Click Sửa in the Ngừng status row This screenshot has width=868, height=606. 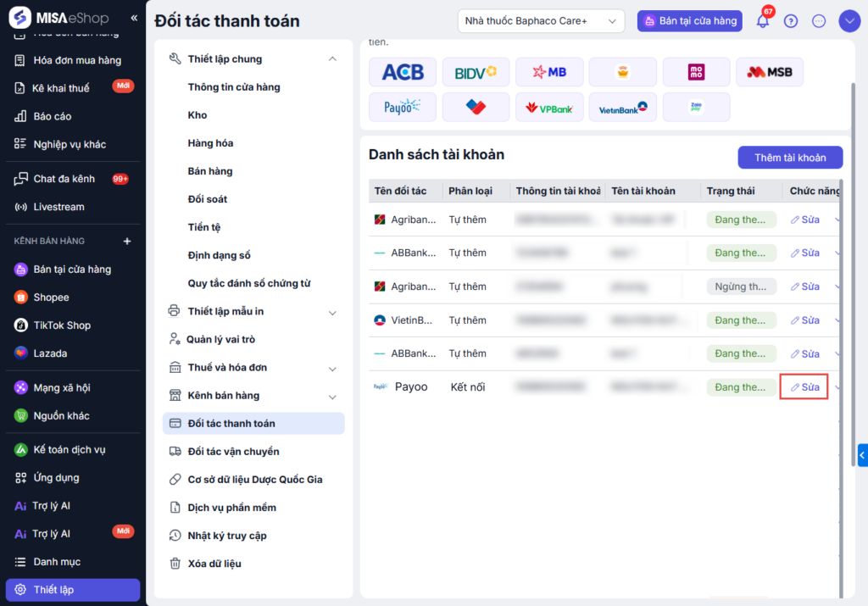(805, 286)
